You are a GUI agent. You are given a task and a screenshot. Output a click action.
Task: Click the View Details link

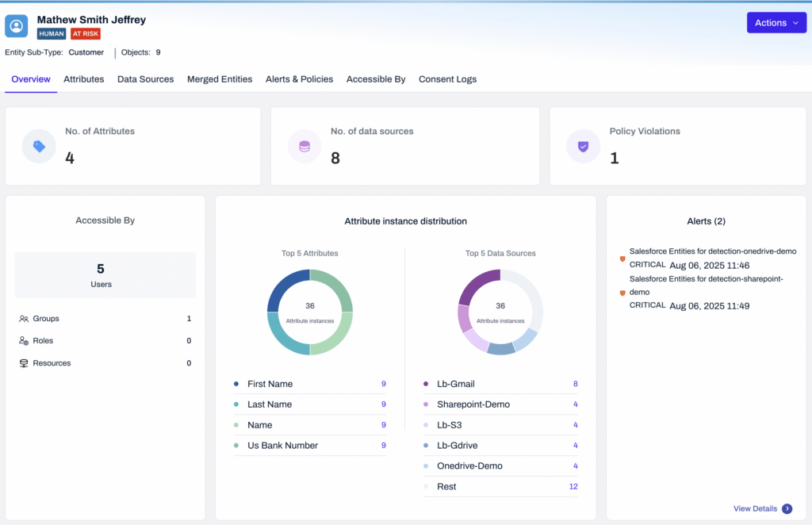point(755,508)
